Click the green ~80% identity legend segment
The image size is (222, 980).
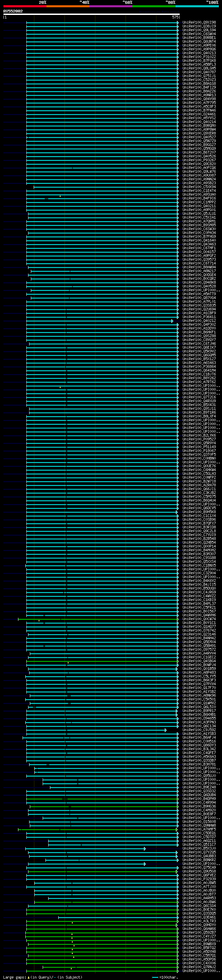154,6
